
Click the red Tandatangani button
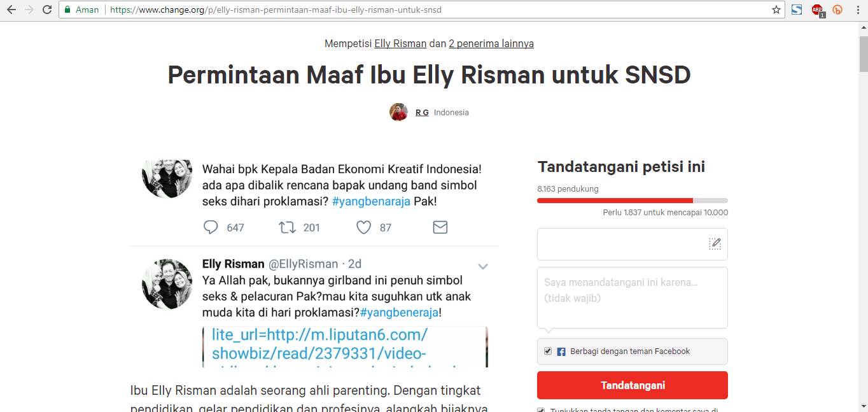pyautogui.click(x=633, y=385)
